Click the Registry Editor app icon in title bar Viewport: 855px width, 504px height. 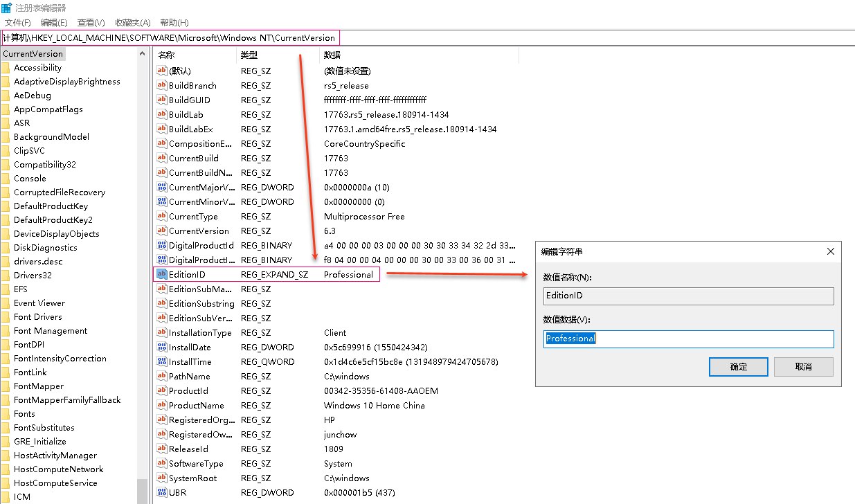[x=6, y=8]
